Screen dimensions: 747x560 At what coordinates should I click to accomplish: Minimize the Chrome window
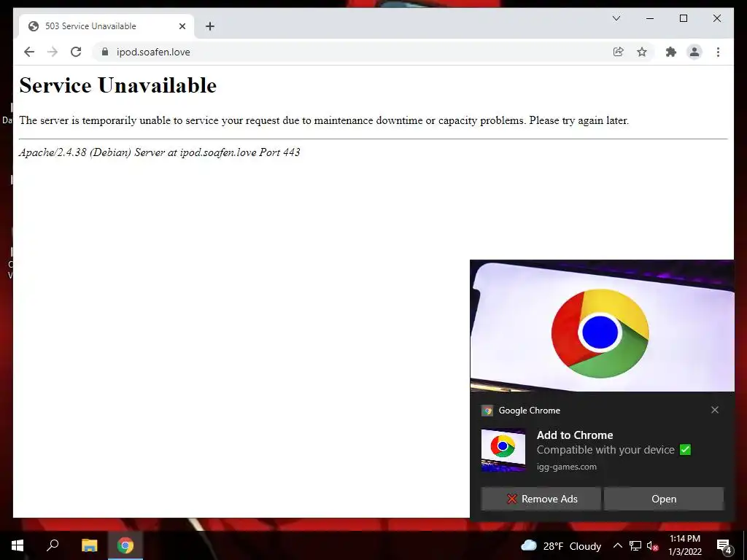coord(650,18)
